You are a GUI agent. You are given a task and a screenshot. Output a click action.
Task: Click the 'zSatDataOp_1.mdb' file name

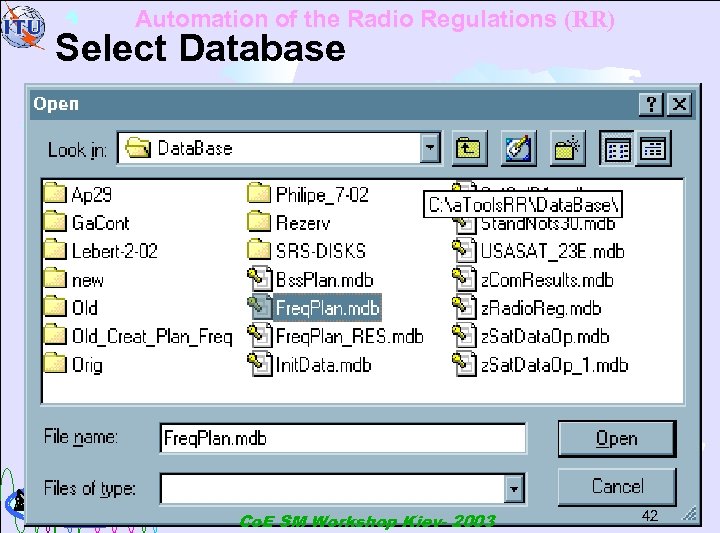click(x=554, y=366)
